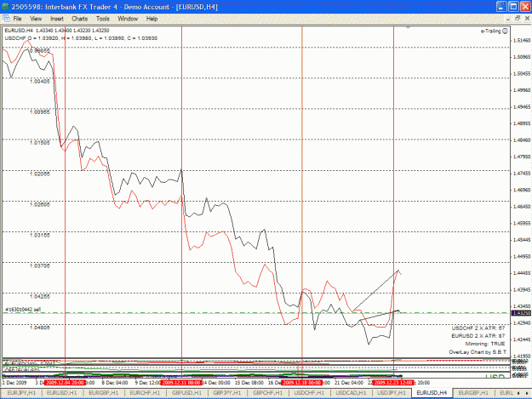532x399 pixels.
Task: Click the 'USDCHF 2 X ATR: 67' text
Action: 478,328
